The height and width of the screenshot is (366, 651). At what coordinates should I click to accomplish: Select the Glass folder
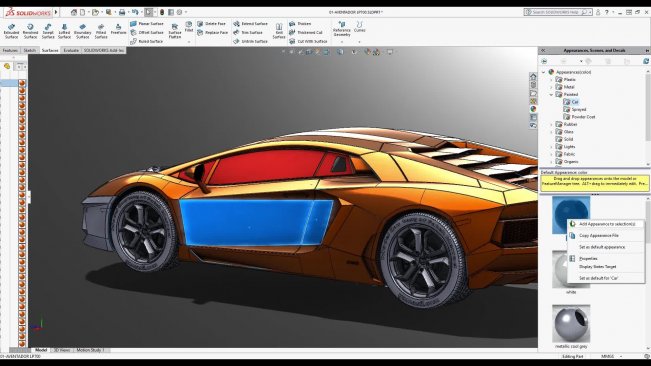565,132
